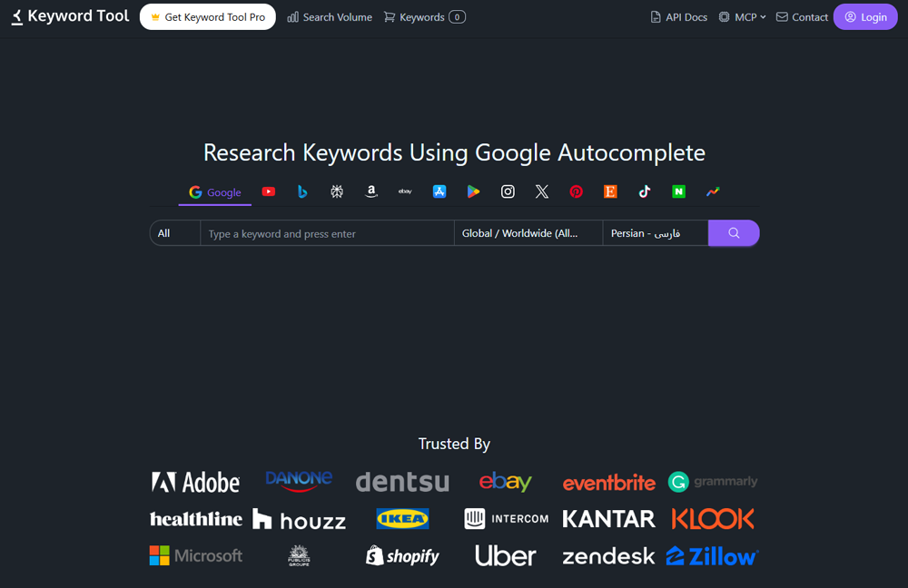The width and height of the screenshot is (908, 588).
Task: Click the KLOOK logo
Action: click(x=713, y=518)
